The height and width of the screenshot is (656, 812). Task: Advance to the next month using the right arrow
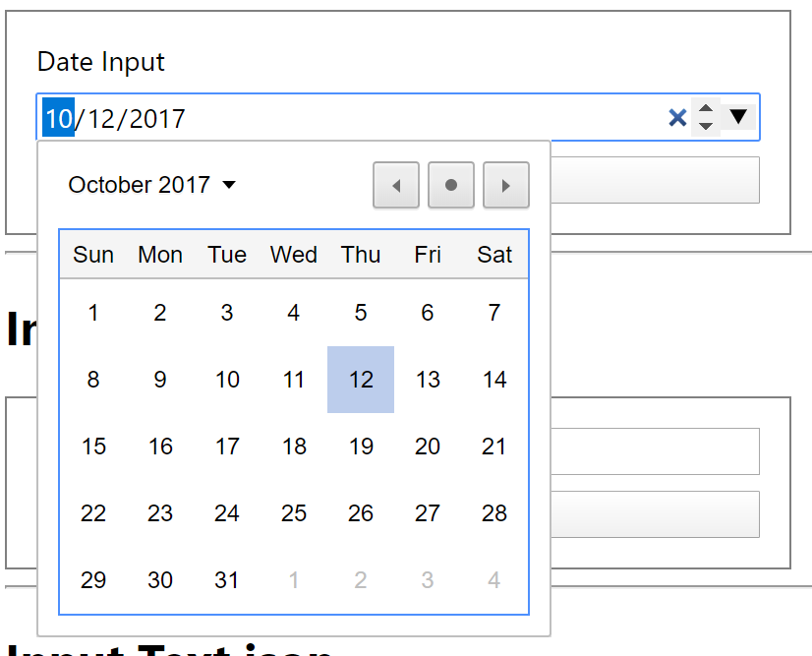(x=505, y=185)
